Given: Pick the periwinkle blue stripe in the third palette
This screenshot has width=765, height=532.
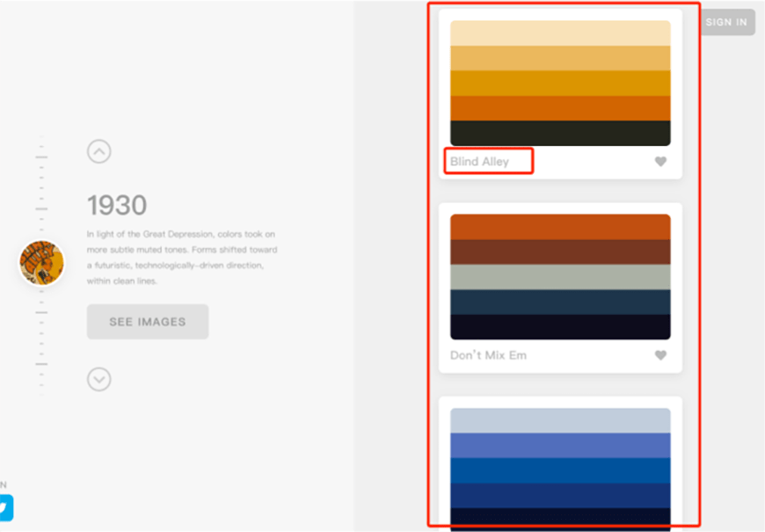Looking at the screenshot, I should coord(560,445).
